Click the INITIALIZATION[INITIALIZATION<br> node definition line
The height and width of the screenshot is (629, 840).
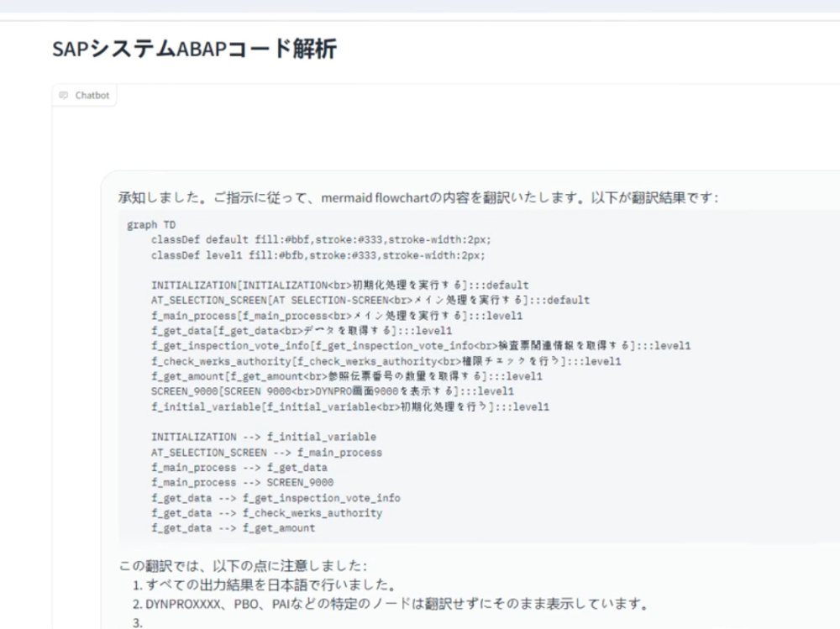click(339, 285)
